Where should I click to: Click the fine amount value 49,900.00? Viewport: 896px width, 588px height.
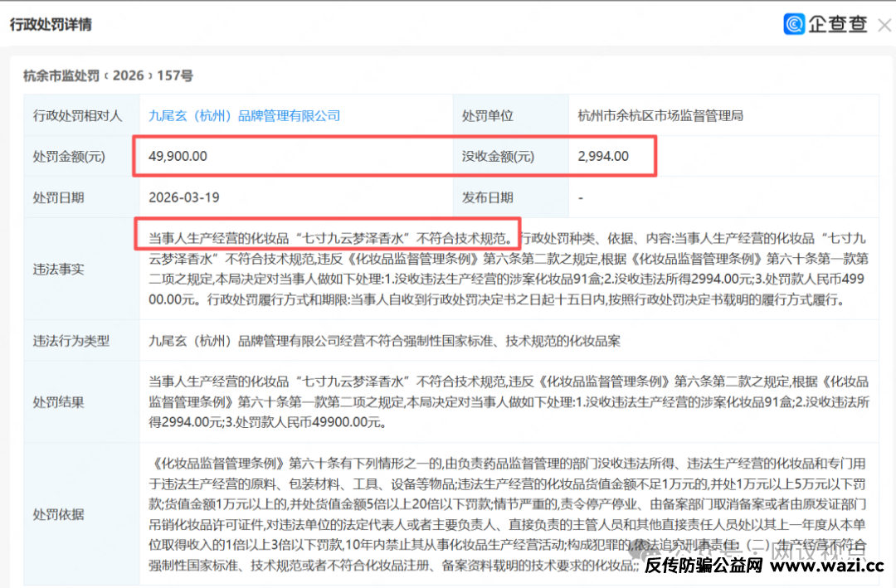pos(178,156)
